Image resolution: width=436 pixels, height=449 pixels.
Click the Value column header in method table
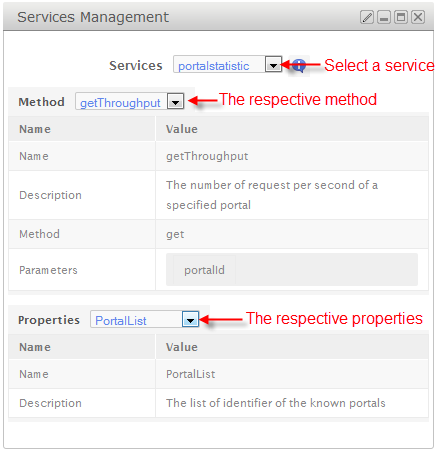click(x=292, y=129)
